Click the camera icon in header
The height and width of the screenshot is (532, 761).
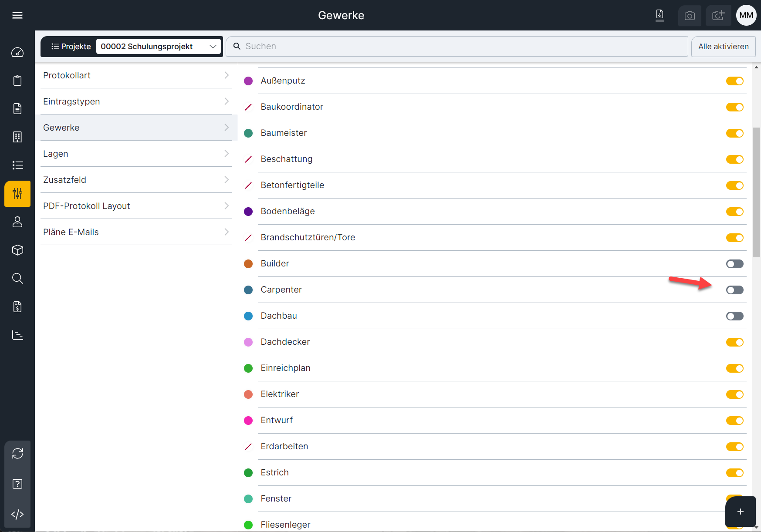[690, 16]
